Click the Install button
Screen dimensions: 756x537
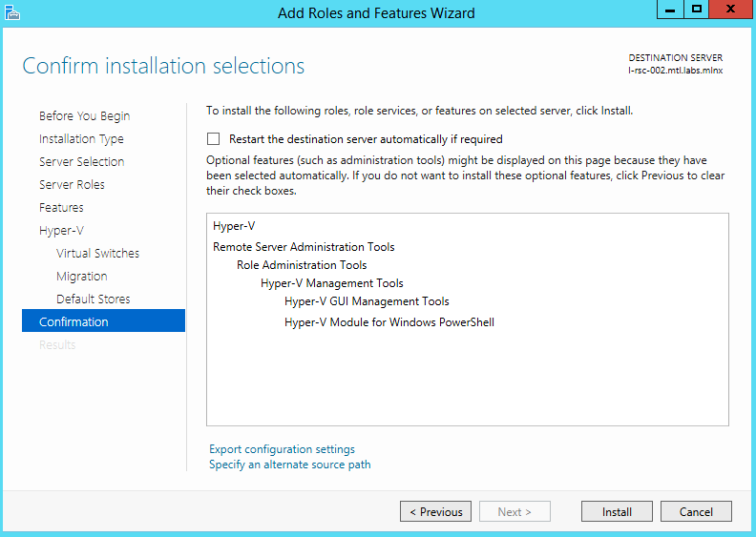point(617,512)
